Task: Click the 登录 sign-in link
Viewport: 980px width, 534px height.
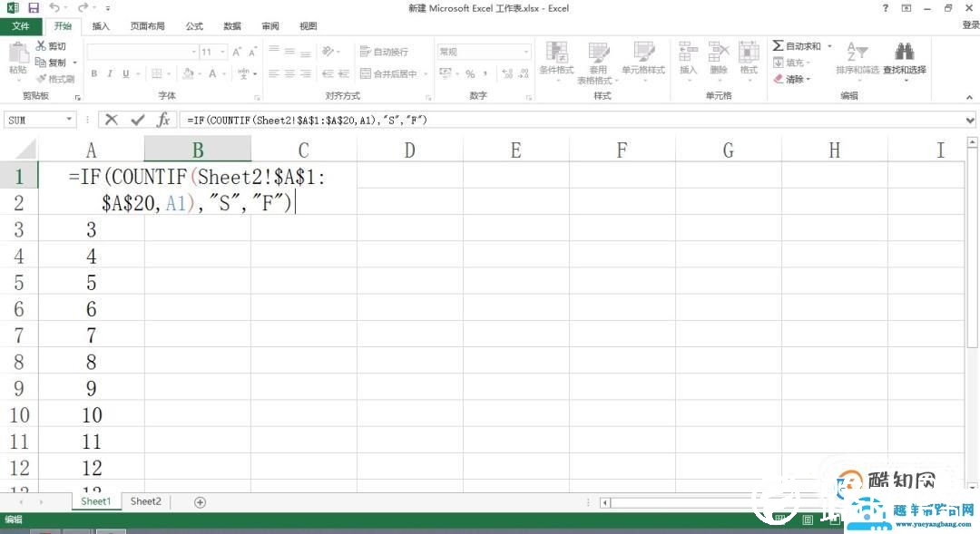Action: click(970, 26)
